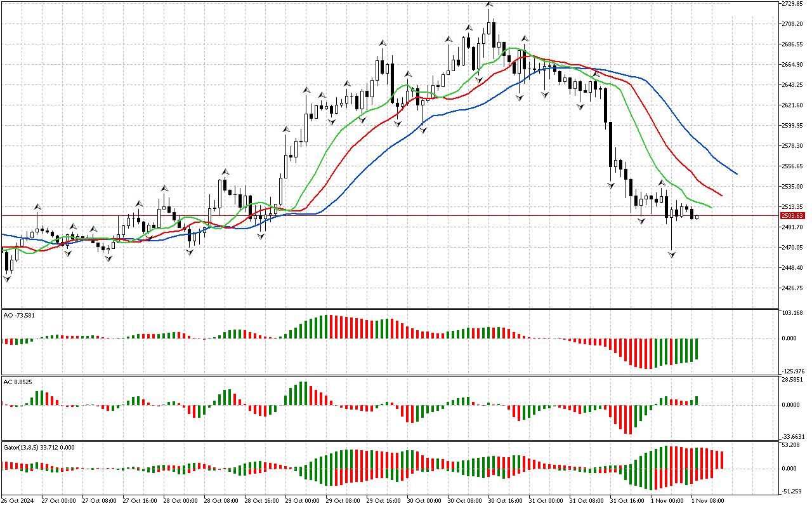Click the 2556.65 price level label
The width and height of the screenshot is (812, 508).
pyautogui.click(x=794, y=166)
